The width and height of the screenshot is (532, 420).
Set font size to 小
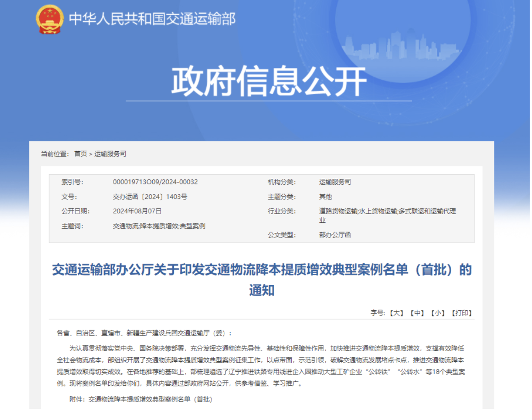pos(438,313)
